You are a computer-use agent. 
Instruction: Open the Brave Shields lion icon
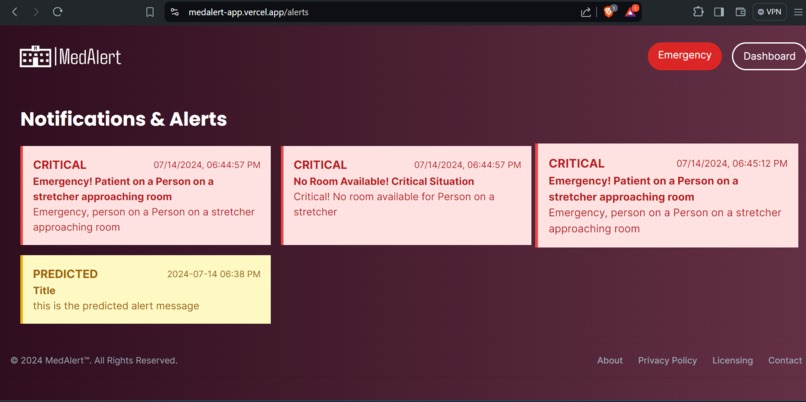point(610,11)
